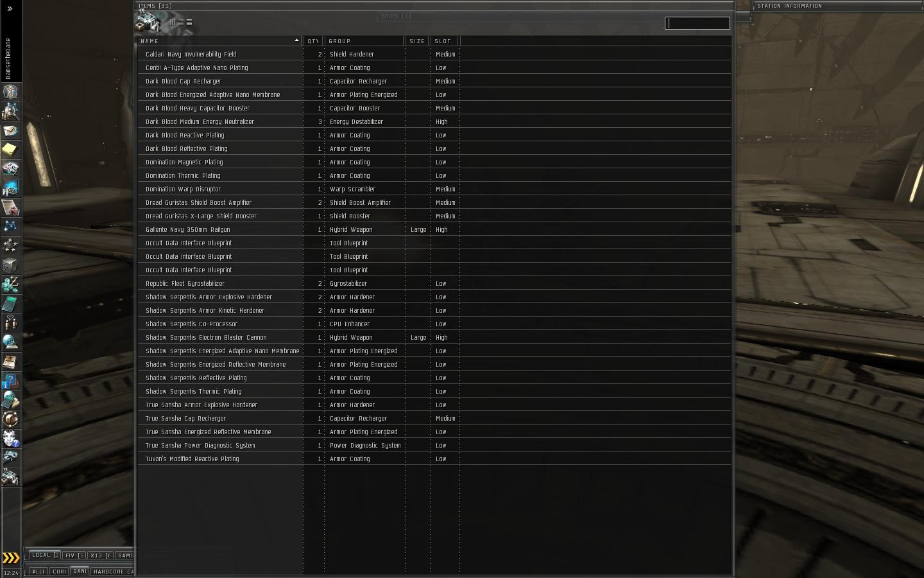Toggle the sort arrow on Name column
The width and height of the screenshot is (924, 578).
(296, 40)
